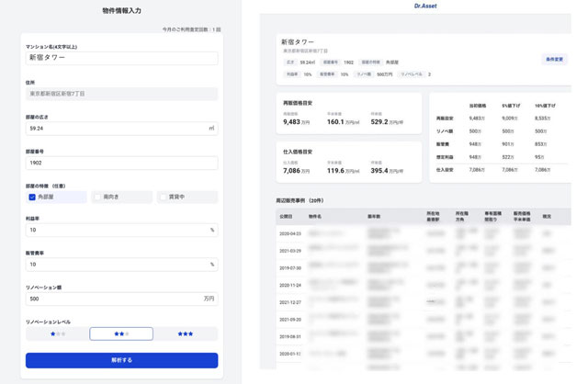The width and height of the screenshot is (588, 384).
Task: Select the two-star renovation level
Action: [x=121, y=333]
